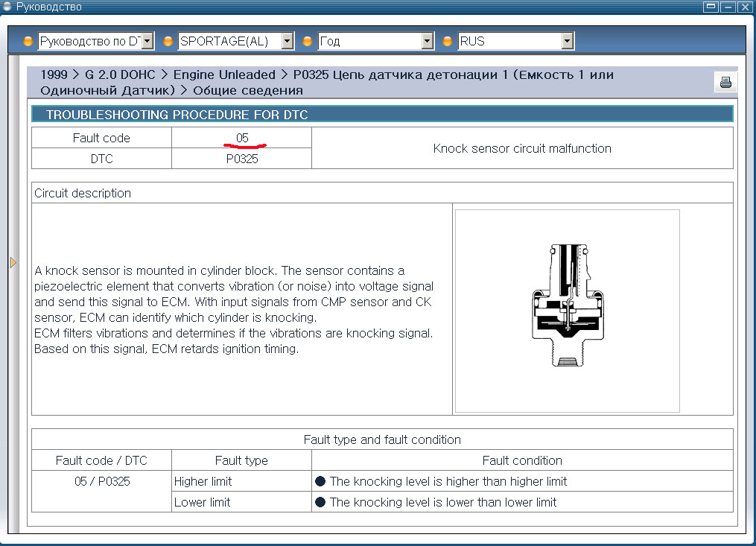Click the orange bullet before the Год dropdown
The image size is (756, 546).
click(x=308, y=42)
